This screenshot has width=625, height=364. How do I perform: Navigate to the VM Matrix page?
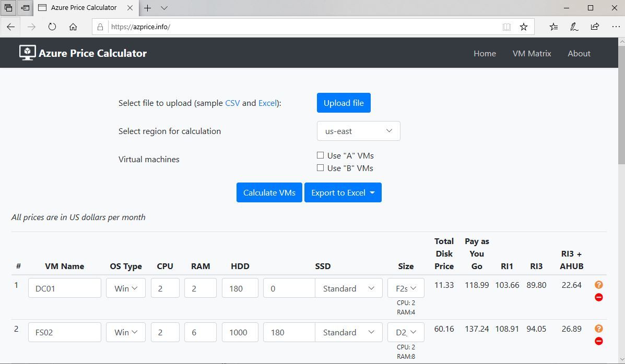(532, 53)
